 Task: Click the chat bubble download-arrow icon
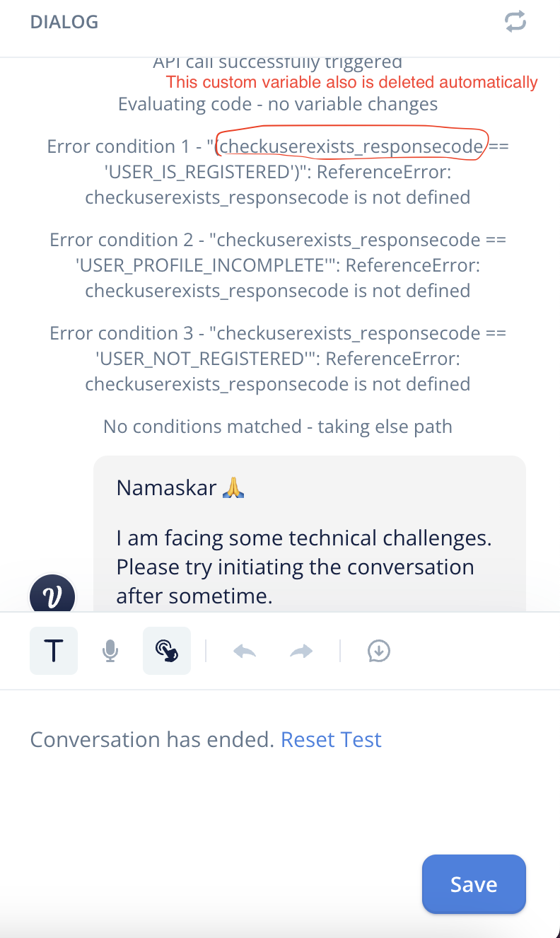click(380, 651)
